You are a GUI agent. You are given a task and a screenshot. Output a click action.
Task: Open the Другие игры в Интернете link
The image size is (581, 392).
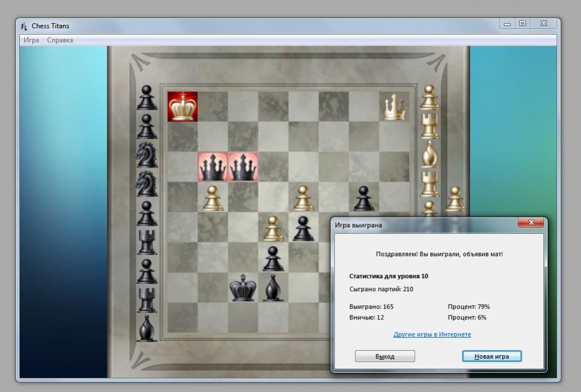click(x=432, y=334)
